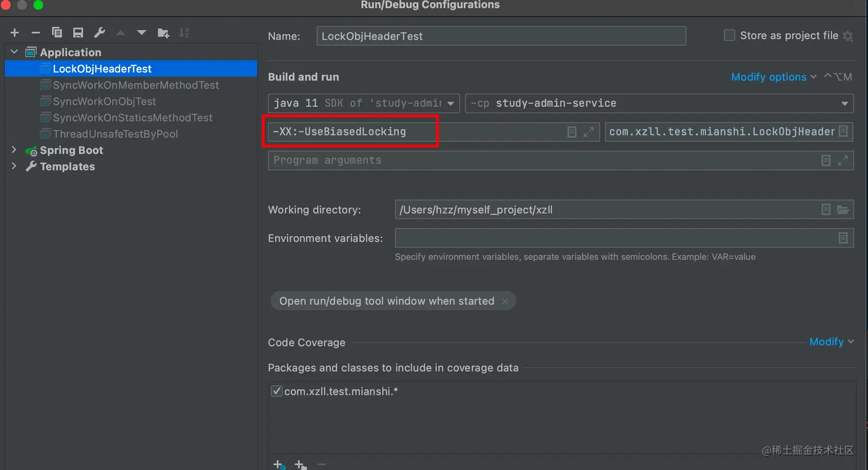Open the java 11 SDK dropdown
This screenshot has width=868, height=470.
click(x=363, y=103)
